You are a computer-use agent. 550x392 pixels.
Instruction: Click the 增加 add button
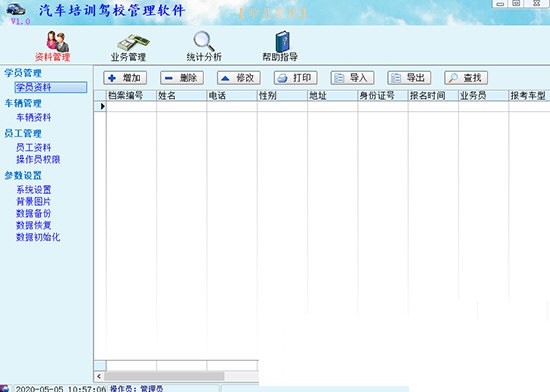point(125,78)
